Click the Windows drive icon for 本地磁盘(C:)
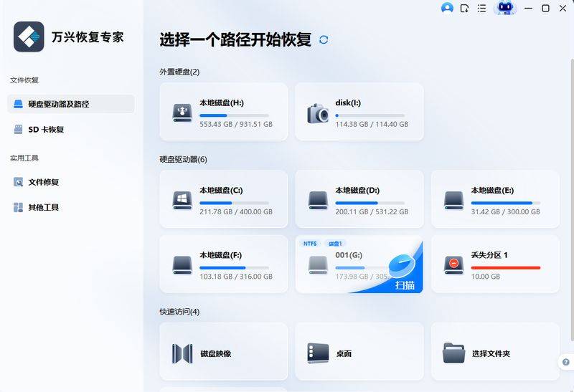 pos(182,201)
